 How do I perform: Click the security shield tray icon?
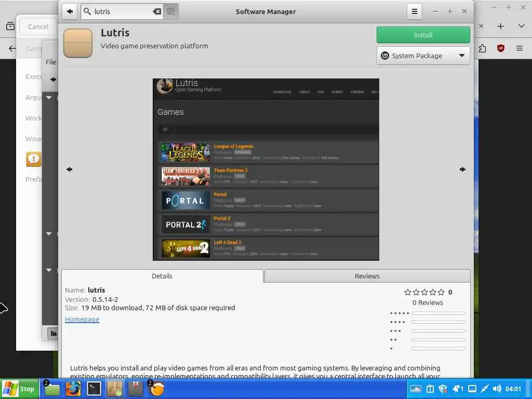click(443, 389)
